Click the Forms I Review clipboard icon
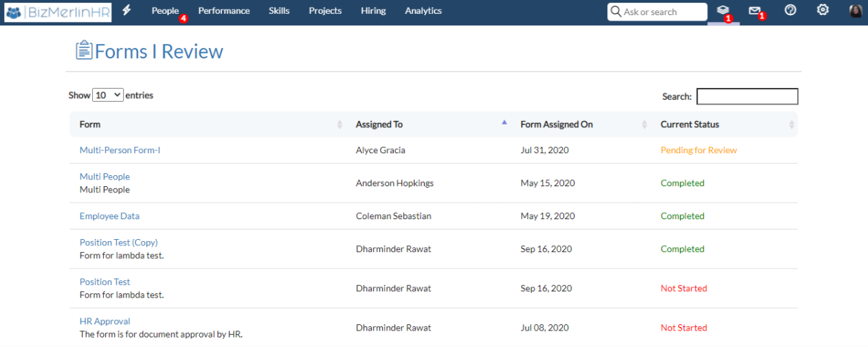Viewport: 868px width, 347px height. (x=84, y=50)
